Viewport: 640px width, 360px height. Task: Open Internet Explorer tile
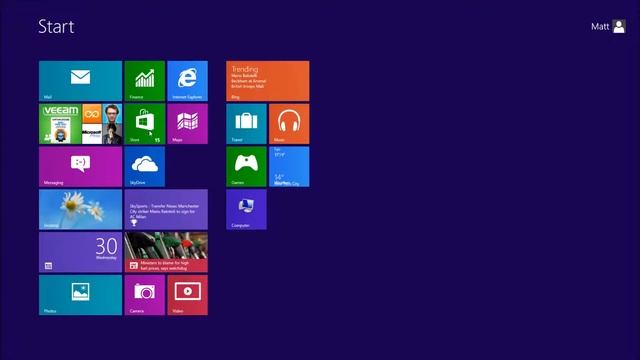point(187,81)
